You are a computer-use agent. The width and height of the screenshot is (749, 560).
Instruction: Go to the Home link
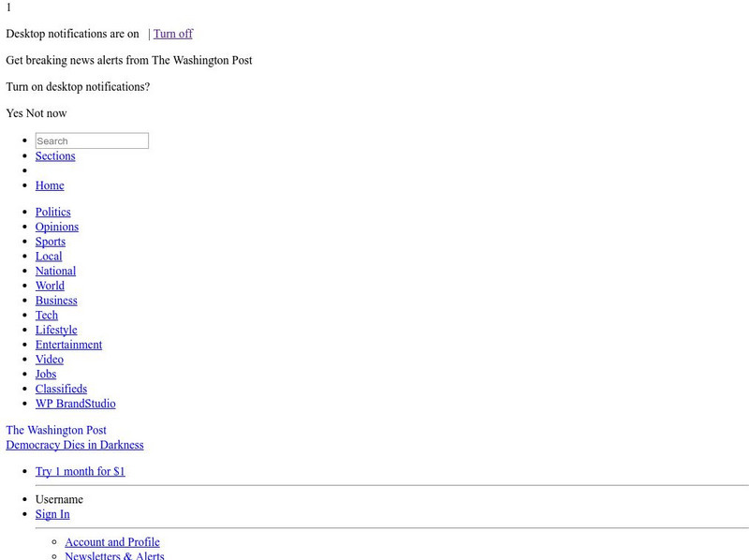click(x=50, y=185)
